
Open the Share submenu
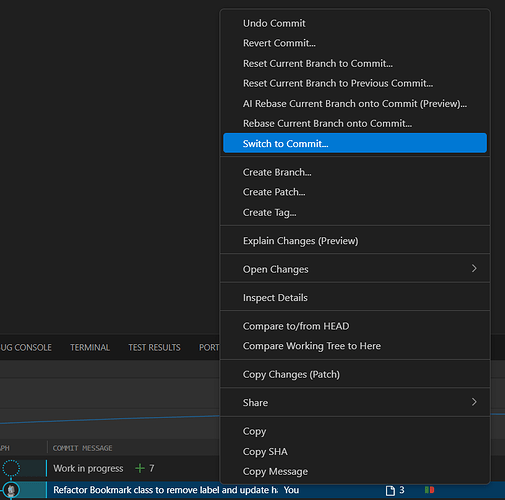tap(355, 403)
